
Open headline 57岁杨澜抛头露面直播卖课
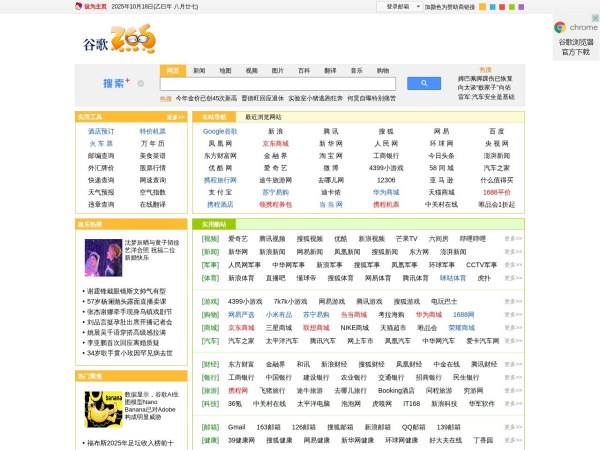[127, 302]
